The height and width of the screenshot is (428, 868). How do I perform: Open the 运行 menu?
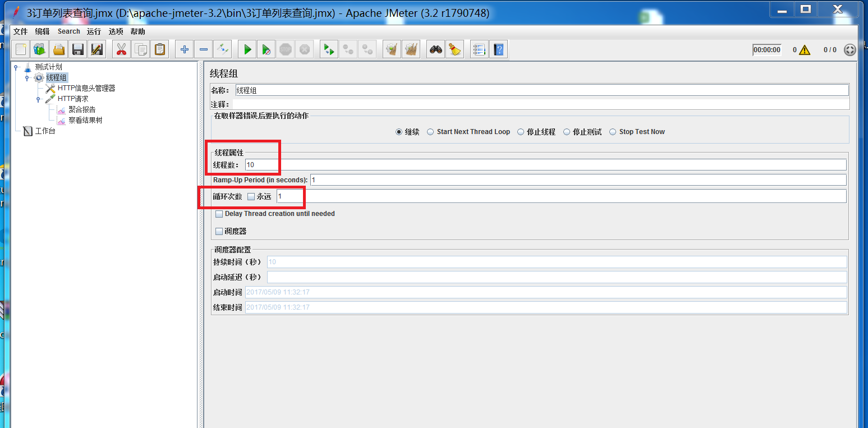pyautogui.click(x=94, y=31)
